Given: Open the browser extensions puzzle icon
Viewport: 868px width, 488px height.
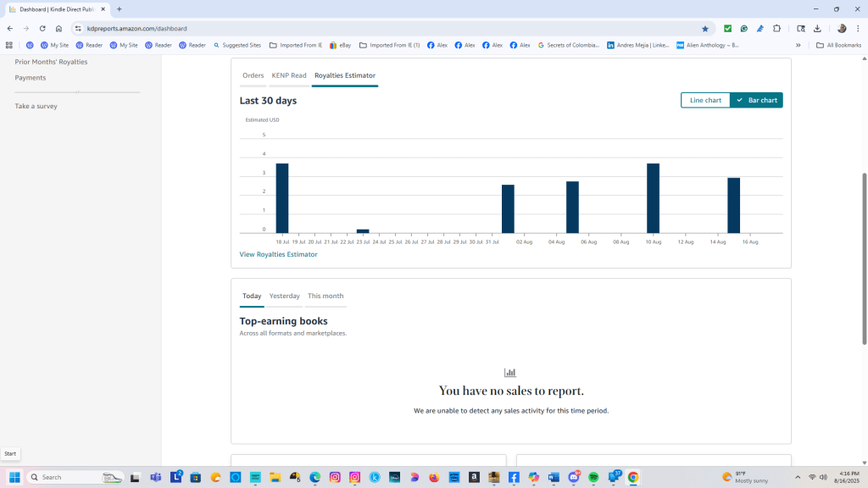Looking at the screenshot, I should click(776, 28).
